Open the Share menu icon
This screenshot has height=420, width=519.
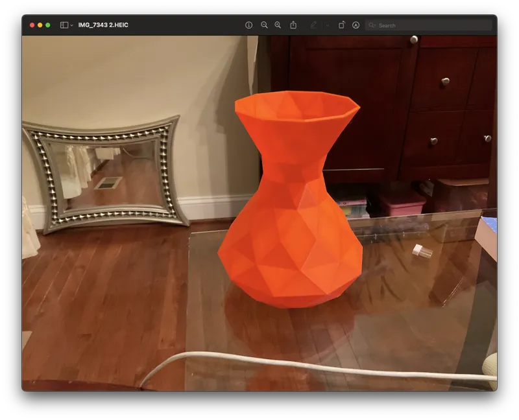tap(293, 25)
